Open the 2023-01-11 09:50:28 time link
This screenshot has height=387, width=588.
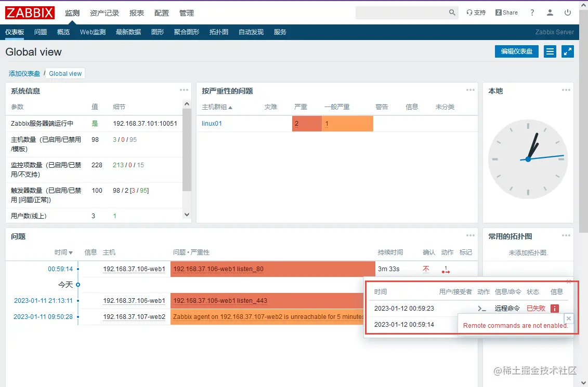(x=43, y=316)
